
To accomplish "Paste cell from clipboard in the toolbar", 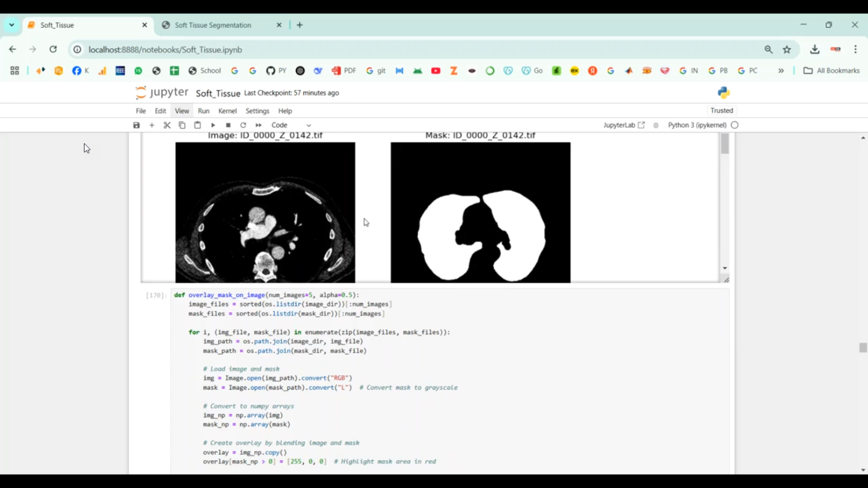I will [x=197, y=125].
